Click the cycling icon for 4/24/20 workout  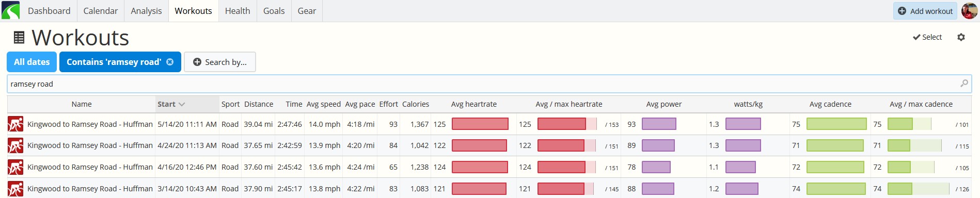15,146
